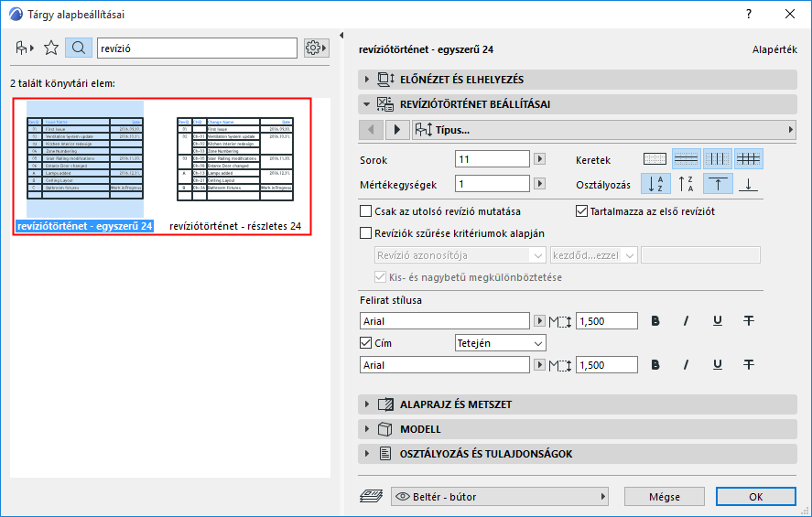
Task: Open font list arrow for Cím font
Action: (539, 365)
